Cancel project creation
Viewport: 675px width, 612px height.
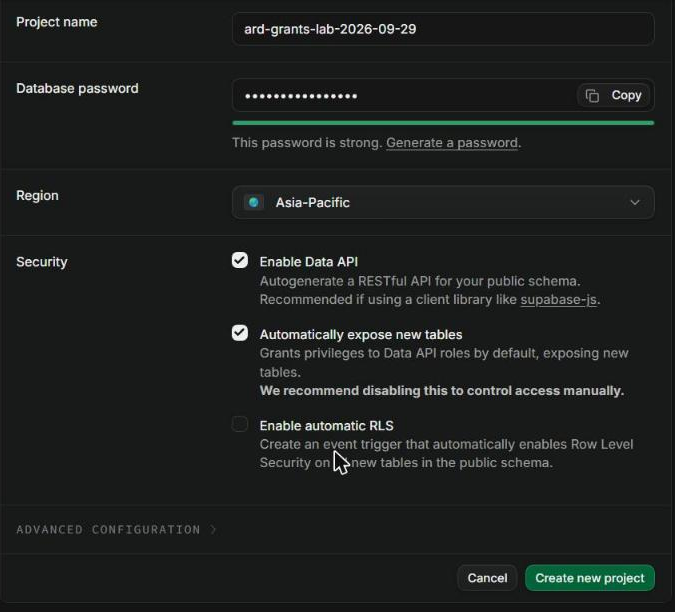487,578
